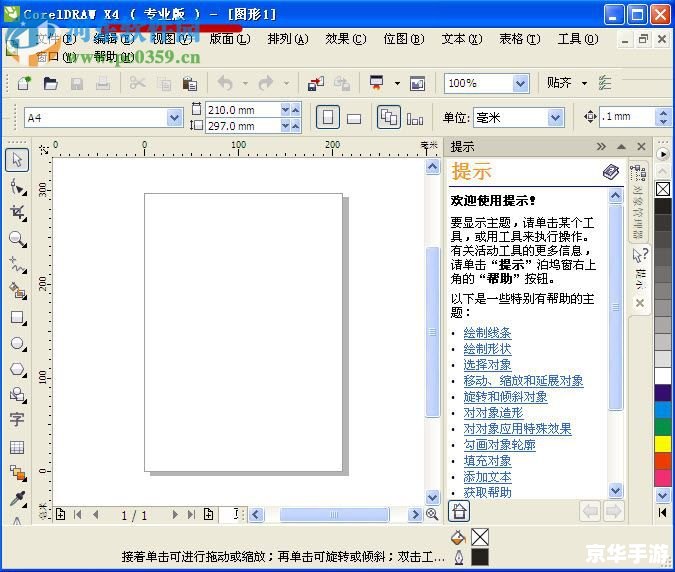Select the Text tool marked 字
Image resolution: width=675 pixels, height=572 pixels.
click(17, 420)
